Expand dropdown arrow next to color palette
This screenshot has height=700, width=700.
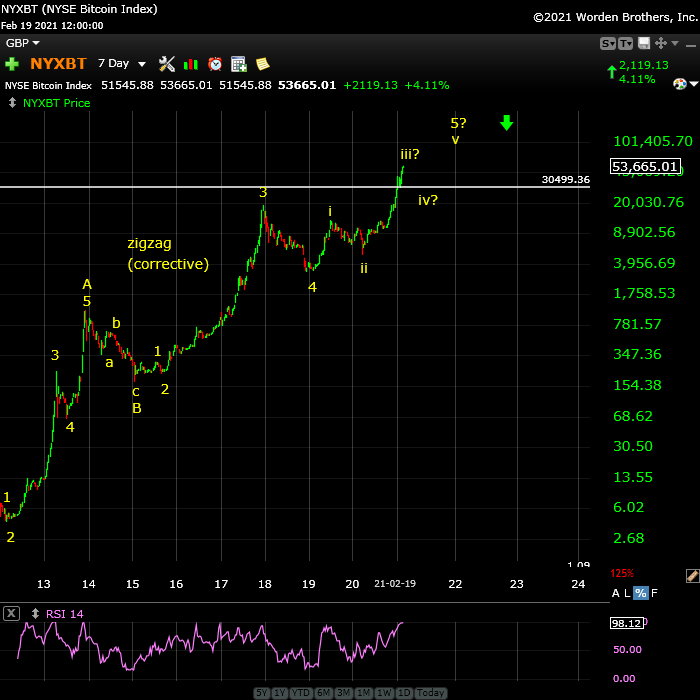694,83
